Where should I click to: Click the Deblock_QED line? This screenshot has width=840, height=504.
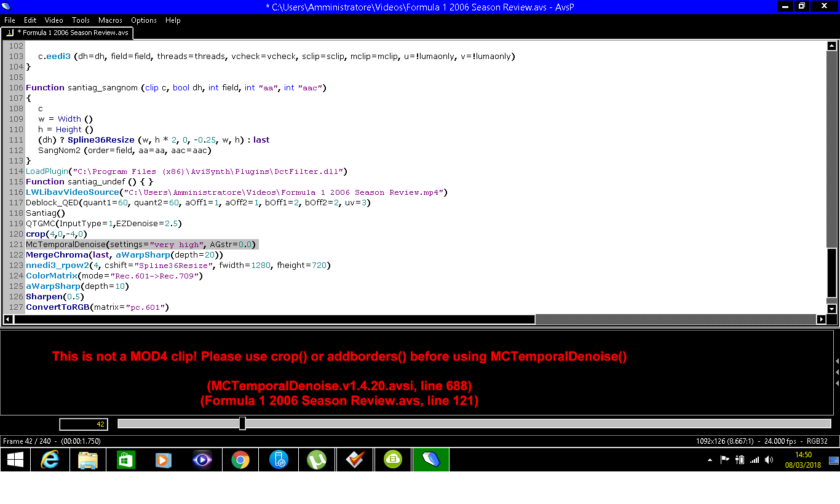[198, 203]
